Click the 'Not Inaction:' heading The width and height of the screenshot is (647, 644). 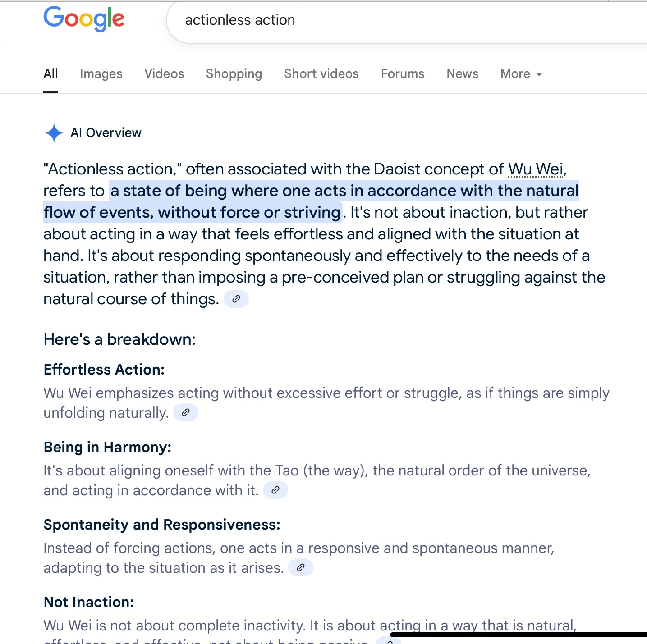89,602
